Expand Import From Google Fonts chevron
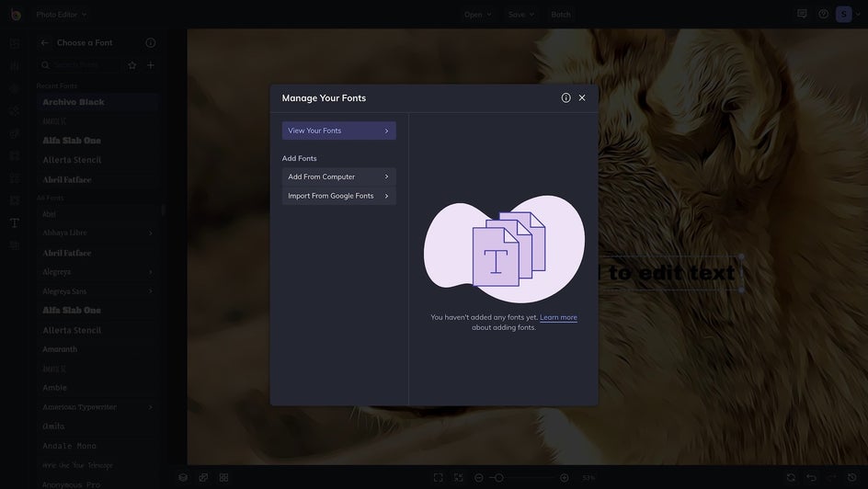This screenshot has width=868, height=489. tap(386, 196)
